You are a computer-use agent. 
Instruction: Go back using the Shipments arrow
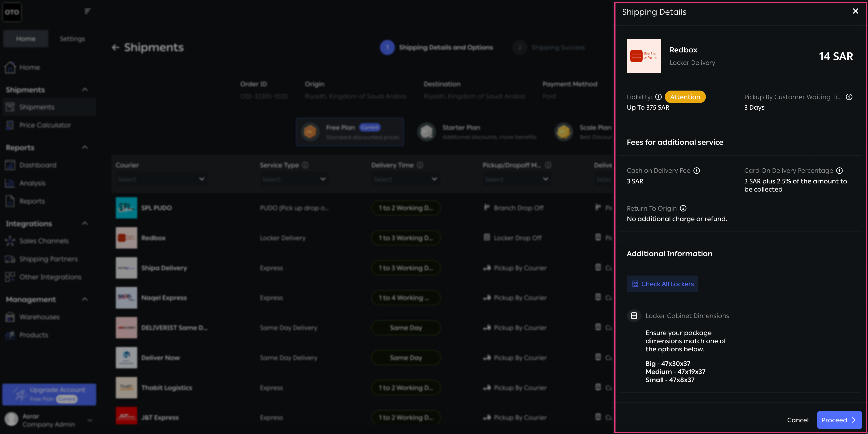point(116,48)
